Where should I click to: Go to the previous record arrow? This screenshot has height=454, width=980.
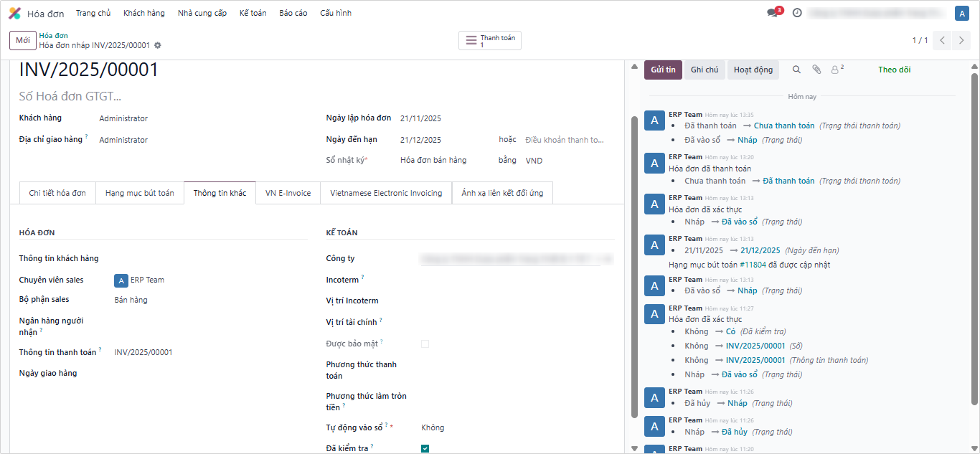point(943,41)
